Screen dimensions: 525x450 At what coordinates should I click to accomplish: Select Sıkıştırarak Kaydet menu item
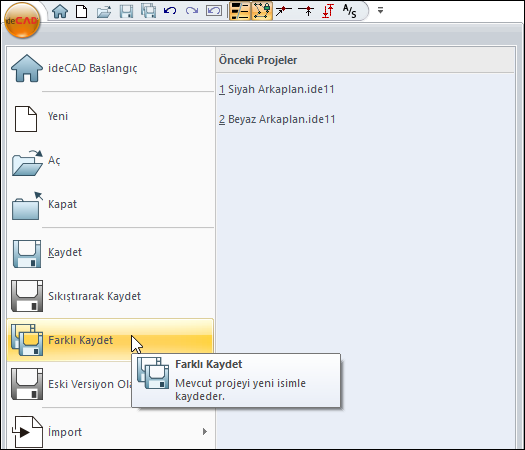[110, 296]
